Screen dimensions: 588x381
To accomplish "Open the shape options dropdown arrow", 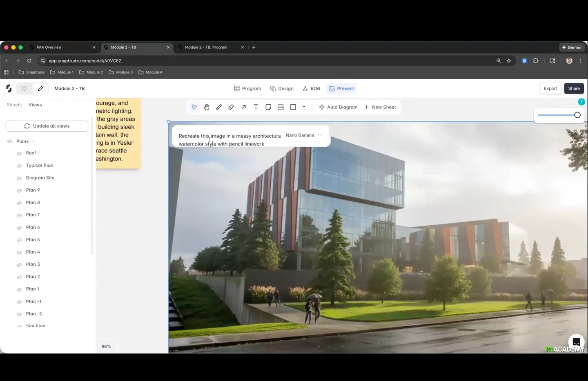I will click(x=304, y=107).
